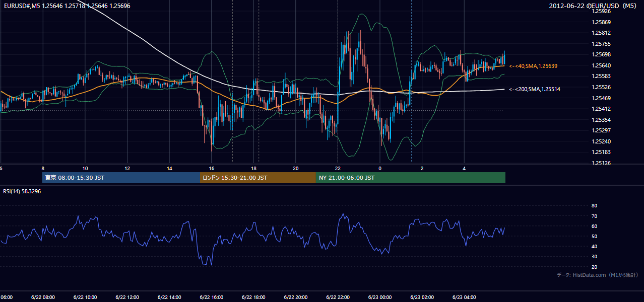644x302 pixels.
Task: Click the 6/23 04:00 time label
Action: (x=464, y=297)
